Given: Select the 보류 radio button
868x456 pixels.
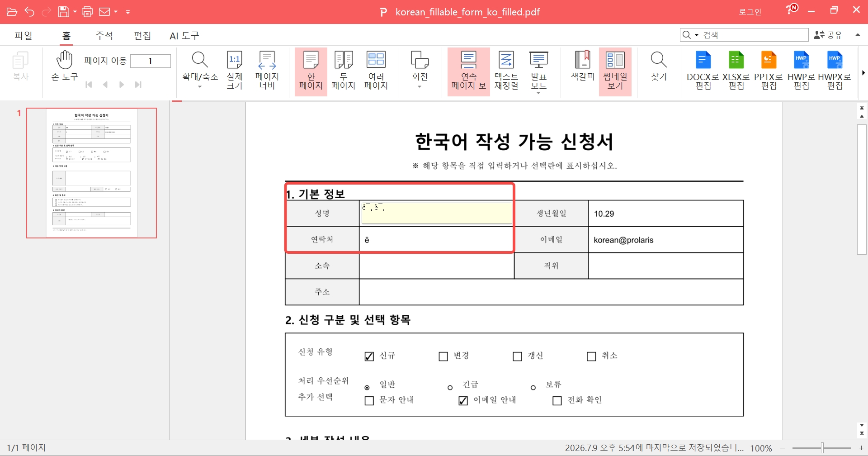Looking at the screenshot, I should click(533, 388).
